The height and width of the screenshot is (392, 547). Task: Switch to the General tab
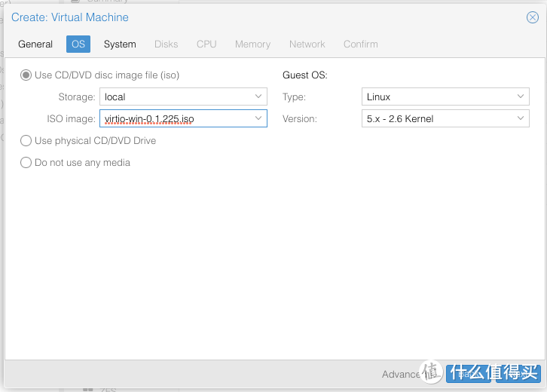point(35,44)
